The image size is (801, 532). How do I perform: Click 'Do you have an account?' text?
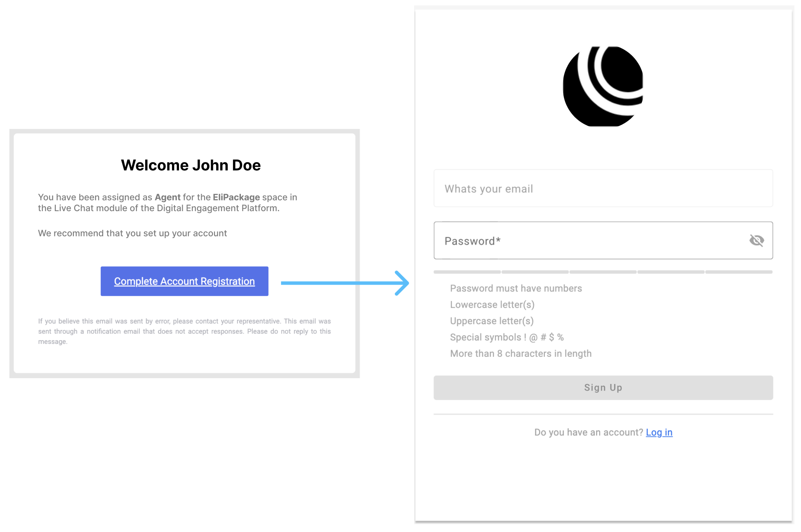click(588, 432)
